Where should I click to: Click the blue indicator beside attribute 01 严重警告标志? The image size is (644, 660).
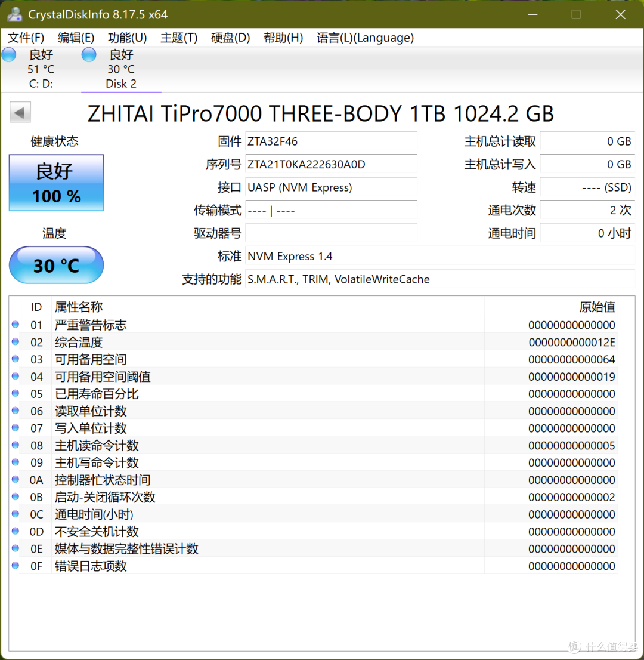click(x=15, y=325)
